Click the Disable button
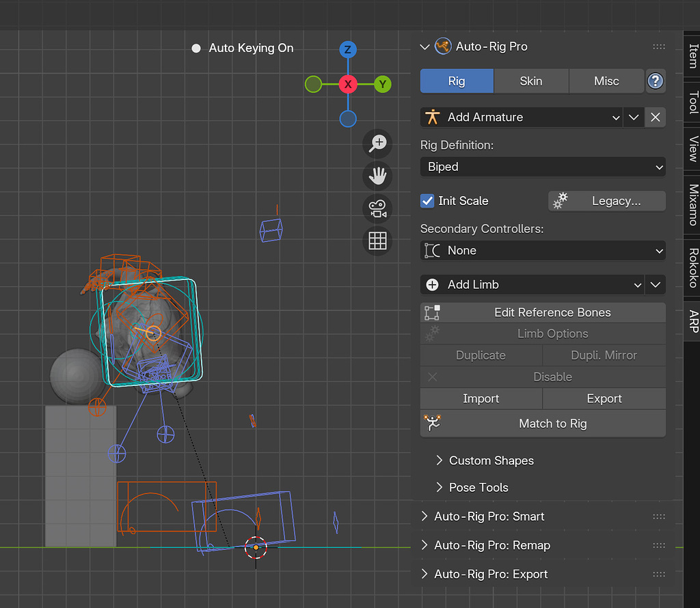Image resolution: width=700 pixels, height=608 pixels. click(543, 377)
